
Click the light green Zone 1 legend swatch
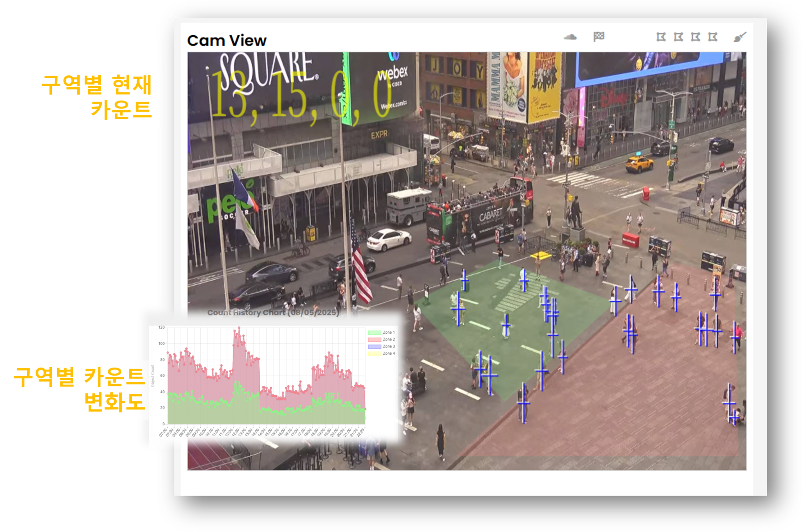click(374, 332)
